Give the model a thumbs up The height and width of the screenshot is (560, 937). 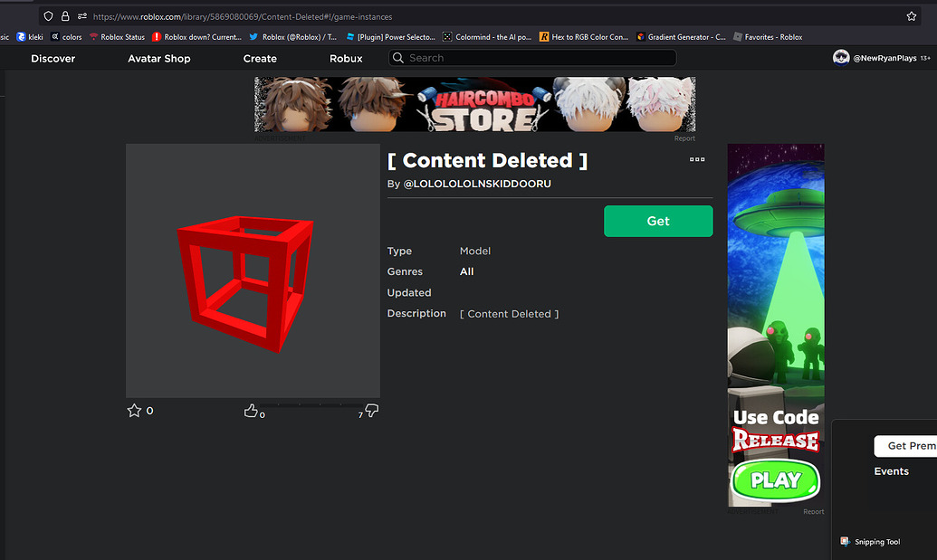[x=252, y=409]
